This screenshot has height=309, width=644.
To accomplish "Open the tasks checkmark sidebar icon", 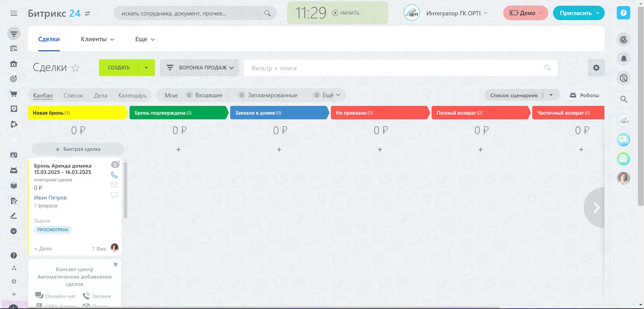I will (14, 109).
